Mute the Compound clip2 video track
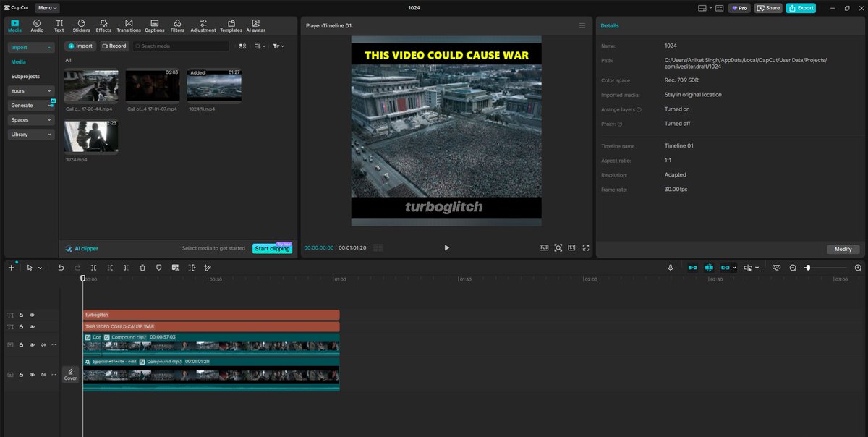 point(43,344)
